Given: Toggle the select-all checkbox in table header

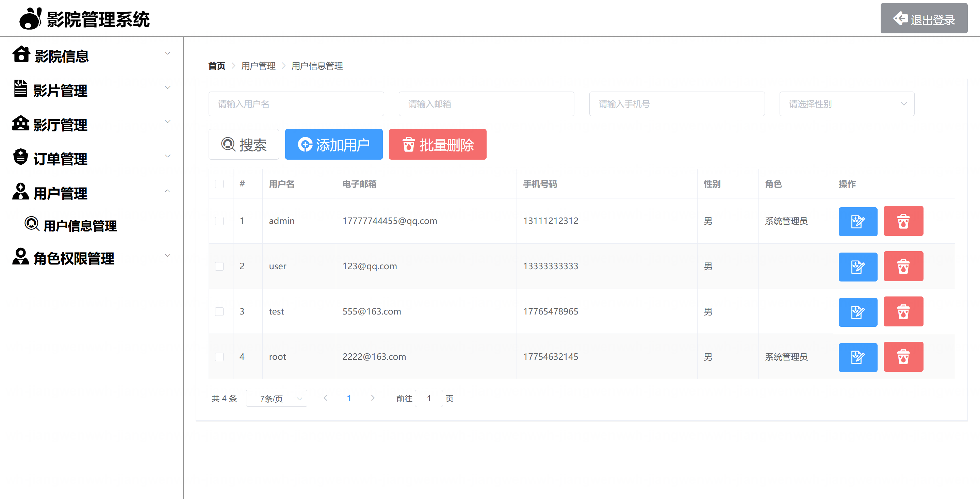Looking at the screenshot, I should [219, 184].
